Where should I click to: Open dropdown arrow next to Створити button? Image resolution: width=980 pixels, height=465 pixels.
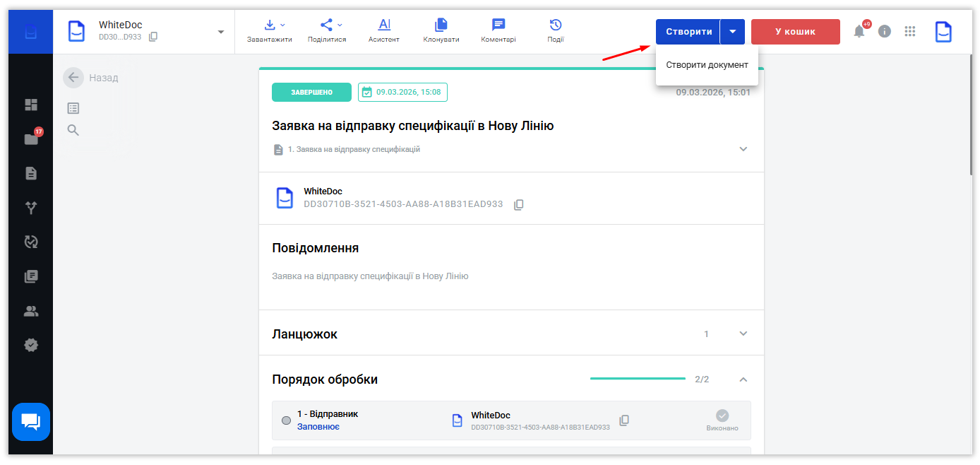tap(732, 32)
